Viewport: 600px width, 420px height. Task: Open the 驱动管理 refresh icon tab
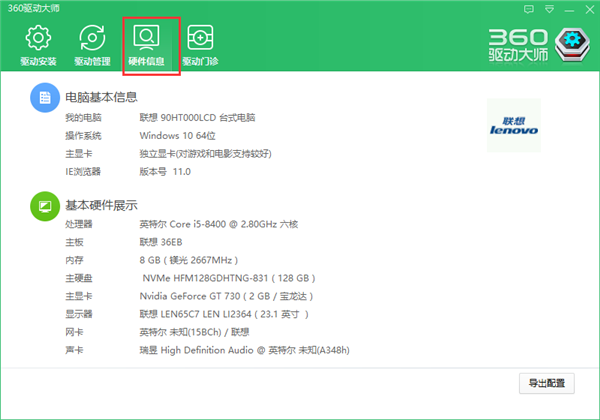tap(92, 45)
